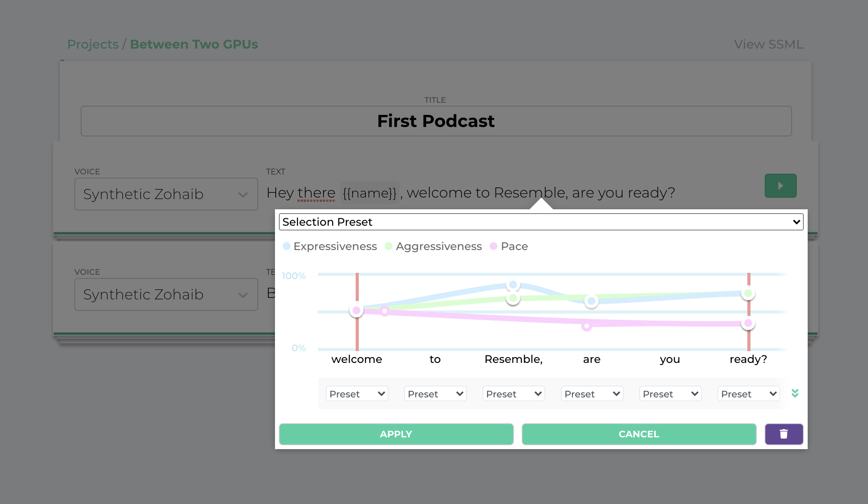Click the purple trash delete button
The height and width of the screenshot is (504, 868).
pyautogui.click(x=784, y=434)
